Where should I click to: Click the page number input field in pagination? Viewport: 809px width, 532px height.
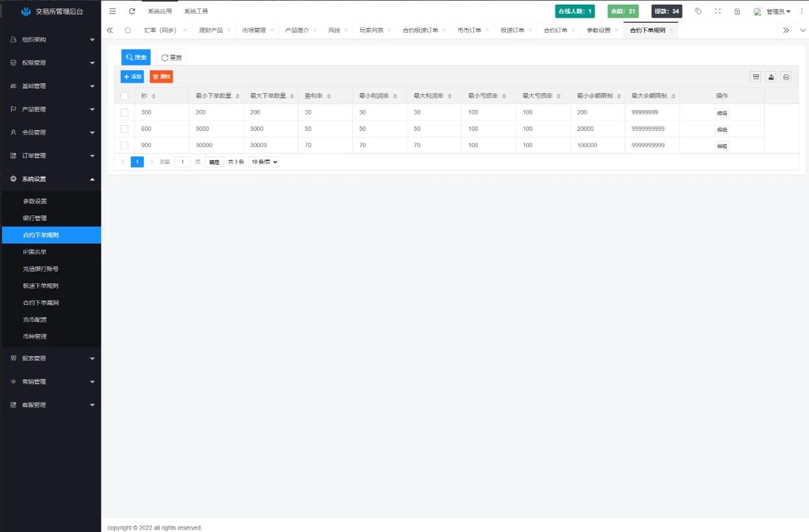[182, 162]
